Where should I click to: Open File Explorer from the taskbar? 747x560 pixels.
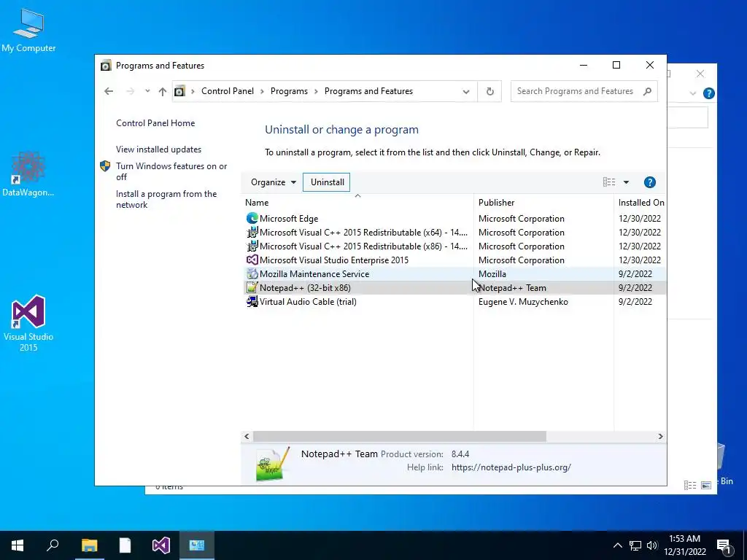(x=89, y=545)
